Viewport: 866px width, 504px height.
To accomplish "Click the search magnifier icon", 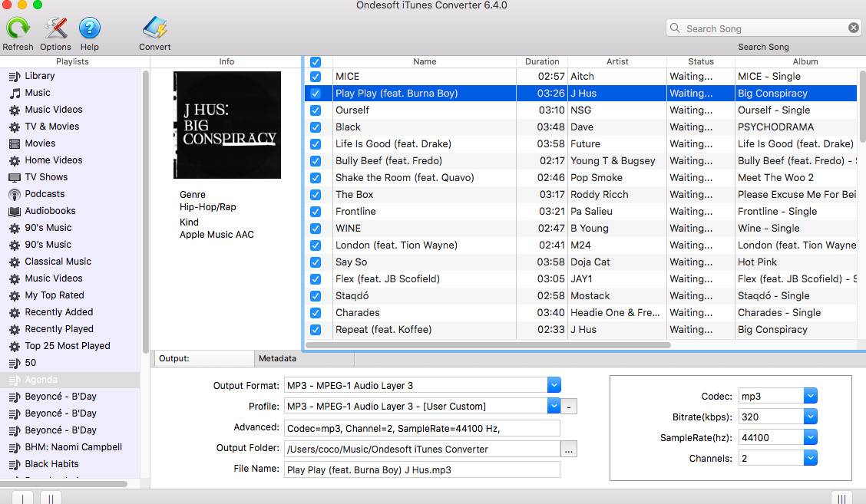I will coord(675,28).
